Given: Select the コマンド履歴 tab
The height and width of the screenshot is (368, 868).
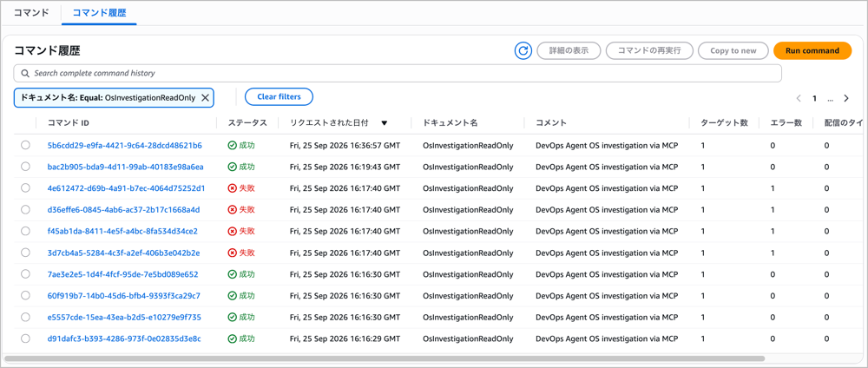Looking at the screenshot, I should click(x=99, y=12).
